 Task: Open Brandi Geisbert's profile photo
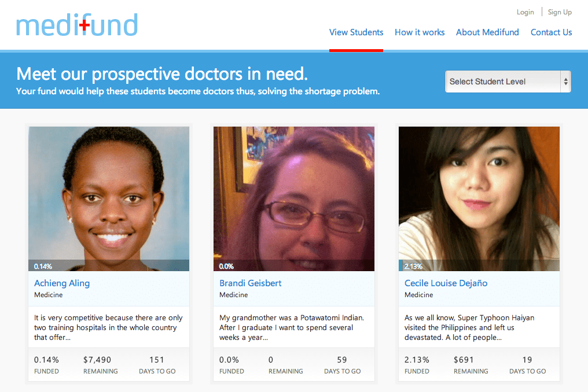tap(294, 194)
